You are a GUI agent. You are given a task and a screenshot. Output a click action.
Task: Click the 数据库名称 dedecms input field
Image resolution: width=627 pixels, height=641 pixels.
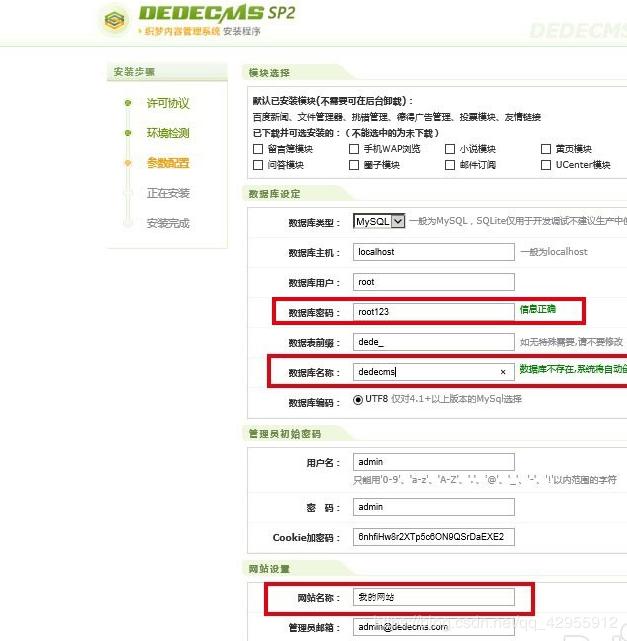[434, 372]
